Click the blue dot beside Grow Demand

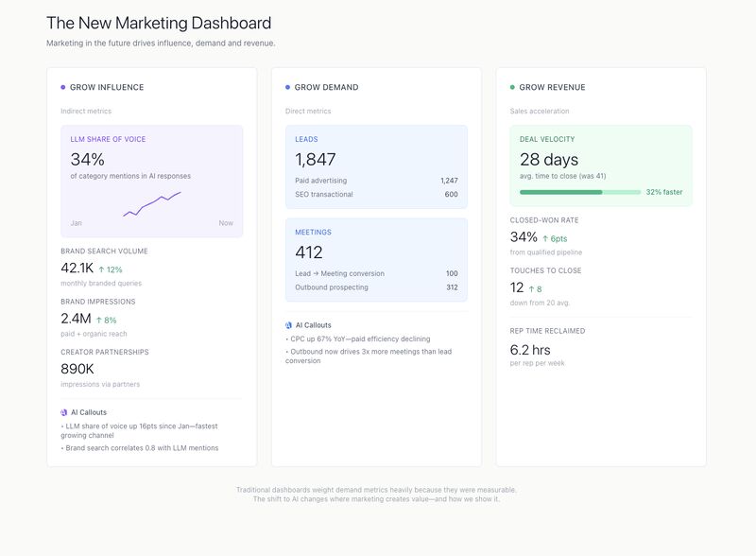tap(288, 87)
